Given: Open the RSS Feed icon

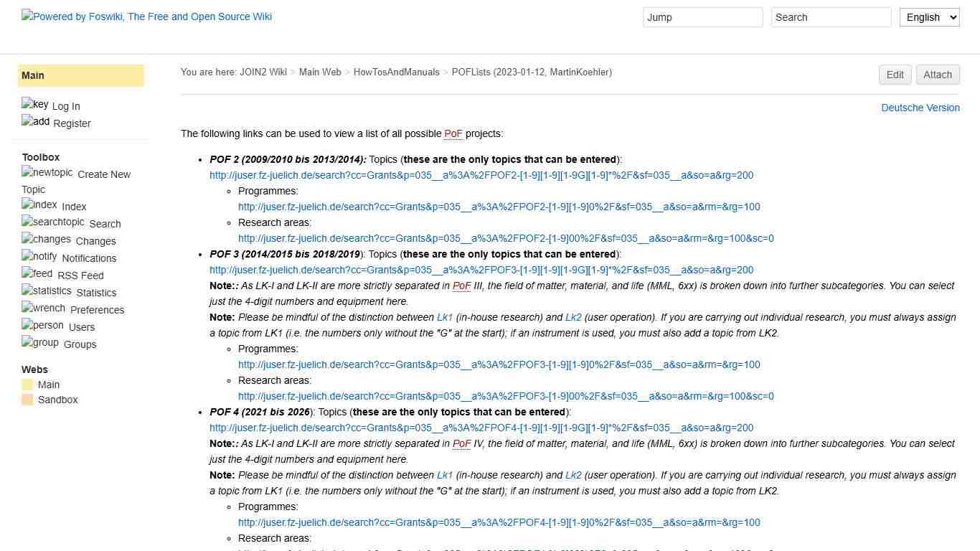Looking at the screenshot, I should (36, 273).
